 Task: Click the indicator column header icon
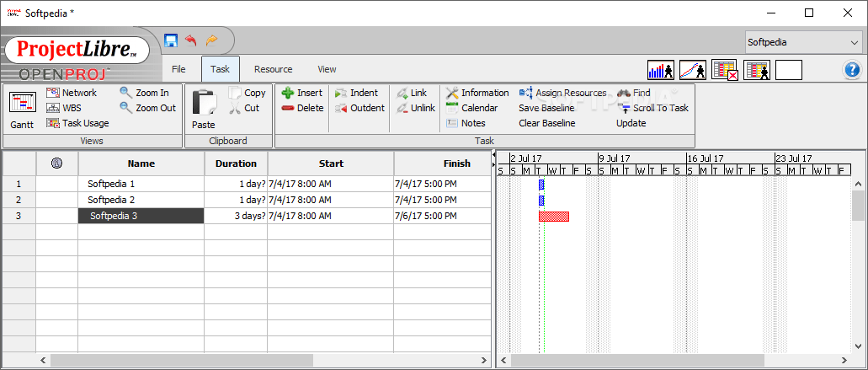(x=57, y=164)
